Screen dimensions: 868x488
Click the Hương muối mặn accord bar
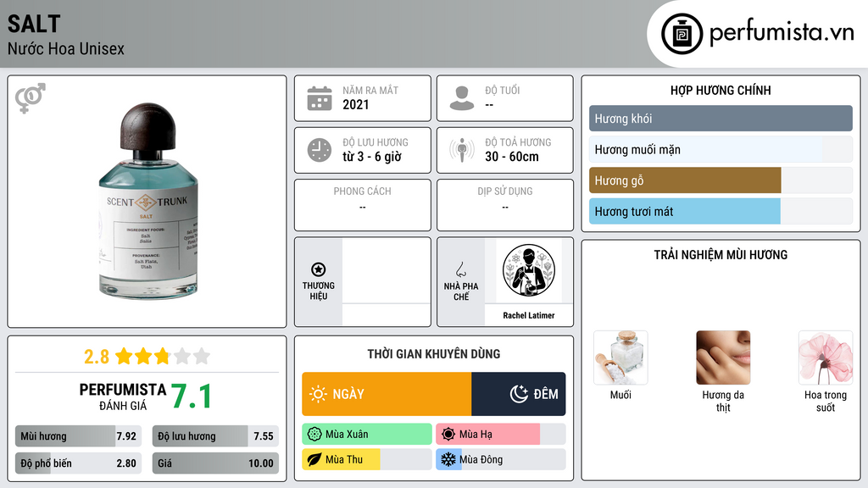click(721, 149)
